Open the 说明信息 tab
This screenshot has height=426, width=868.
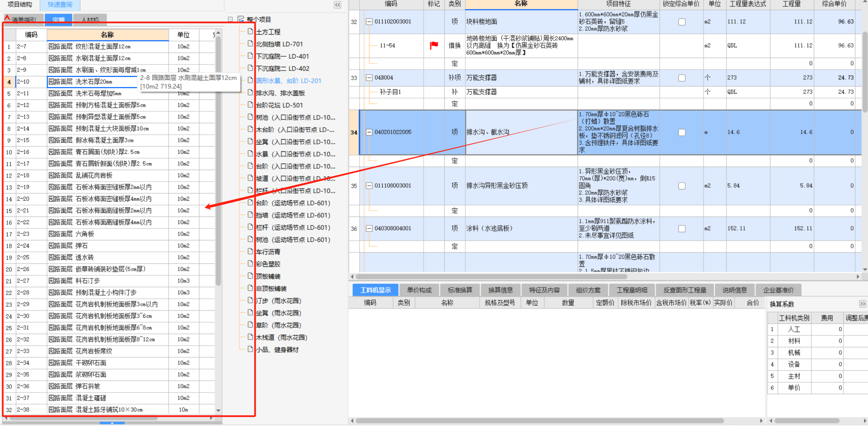click(735, 290)
